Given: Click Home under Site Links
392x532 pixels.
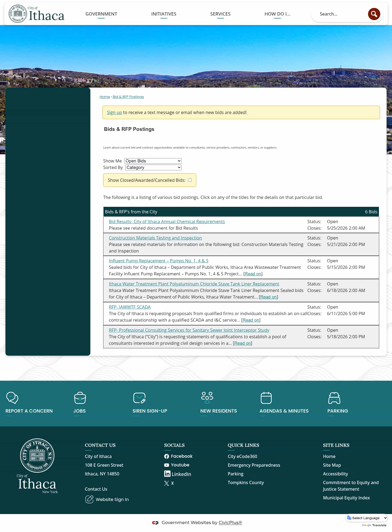Looking at the screenshot, I should click(329, 456).
